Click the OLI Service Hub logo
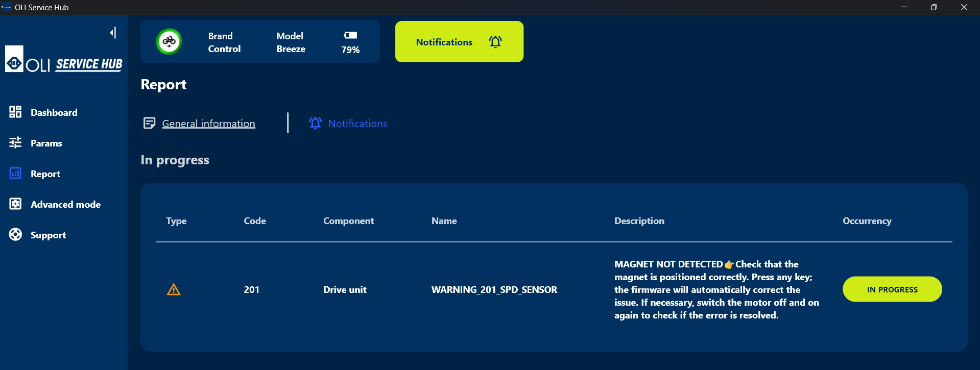The image size is (980, 370). (64, 59)
